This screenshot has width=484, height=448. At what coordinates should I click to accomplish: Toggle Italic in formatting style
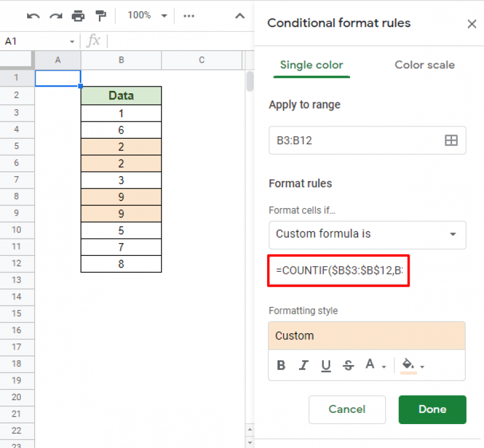[303, 365]
